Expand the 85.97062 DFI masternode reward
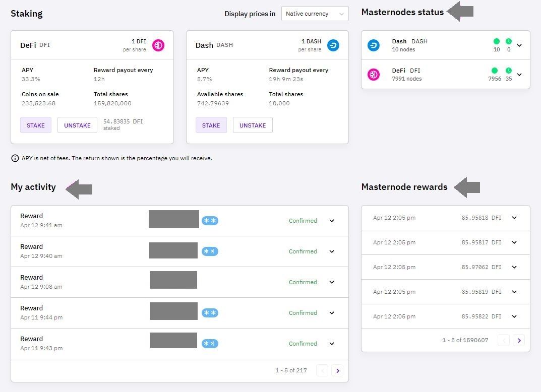Screen dimensions: 541x392 click(514, 267)
